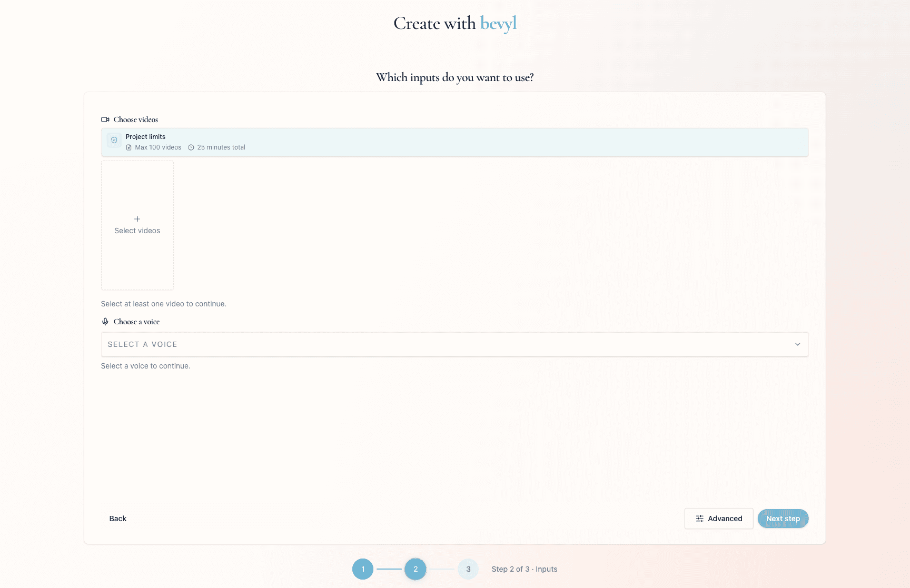Open the Select a voice dropdown
This screenshot has width=910, height=588.
coord(454,344)
